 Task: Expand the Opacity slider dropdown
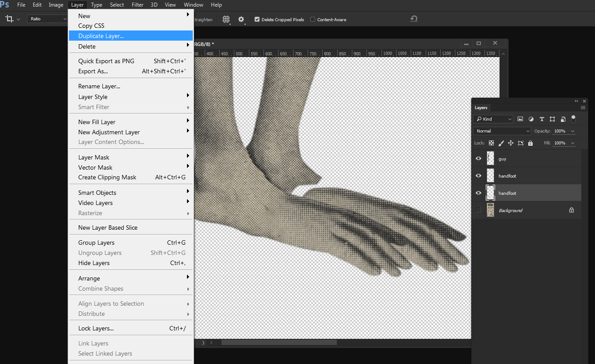pos(573,131)
